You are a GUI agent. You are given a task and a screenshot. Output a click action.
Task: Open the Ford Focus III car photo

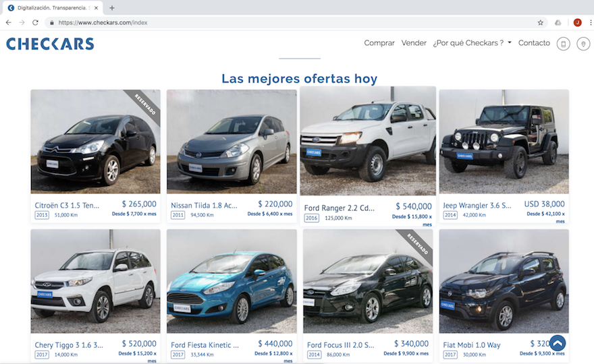click(x=368, y=281)
